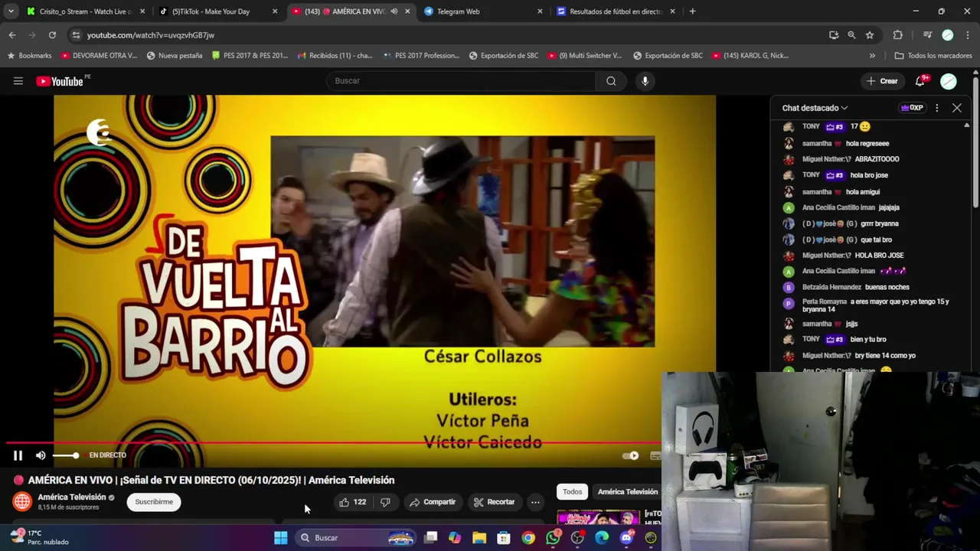
Task: Select the Todos filter chip
Action: tap(572, 492)
